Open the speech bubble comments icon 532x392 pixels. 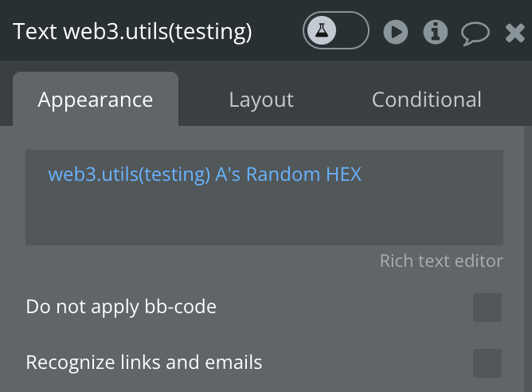pyautogui.click(x=475, y=33)
